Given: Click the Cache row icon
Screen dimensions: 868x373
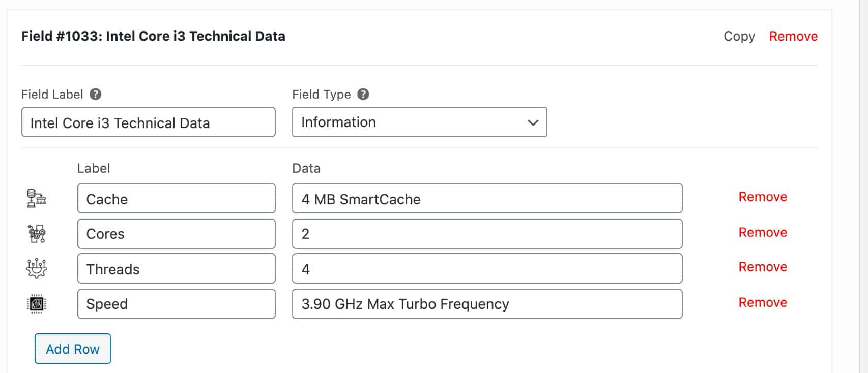Looking at the screenshot, I should pyautogui.click(x=36, y=198).
